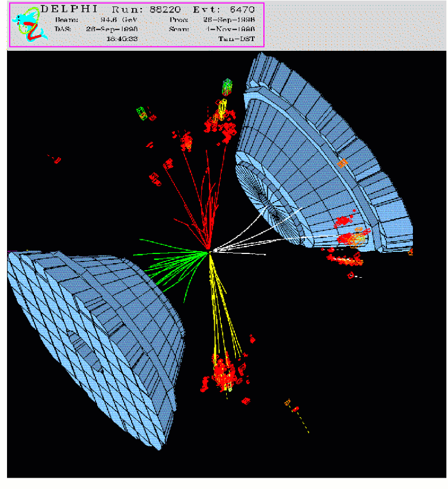Viewport: 448px width, 489px height.
Task: Click the Beam: label
Action: tap(66, 19)
